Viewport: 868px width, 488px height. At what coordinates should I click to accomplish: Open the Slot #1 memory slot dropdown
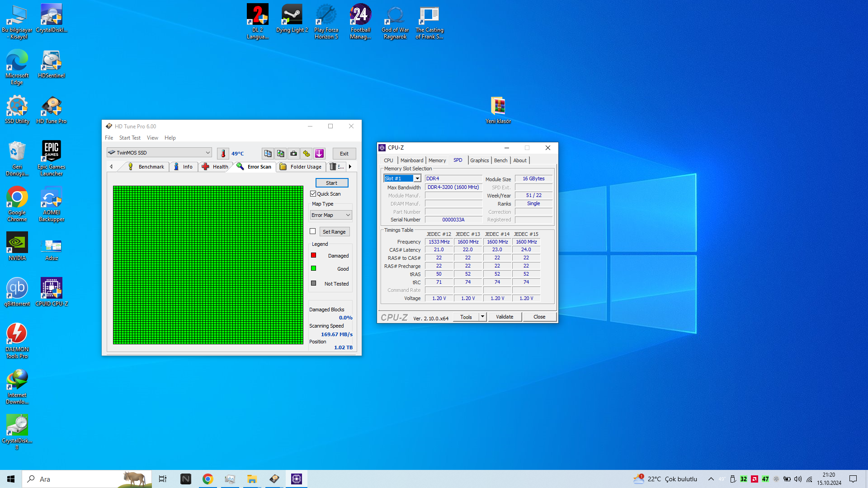pos(417,178)
